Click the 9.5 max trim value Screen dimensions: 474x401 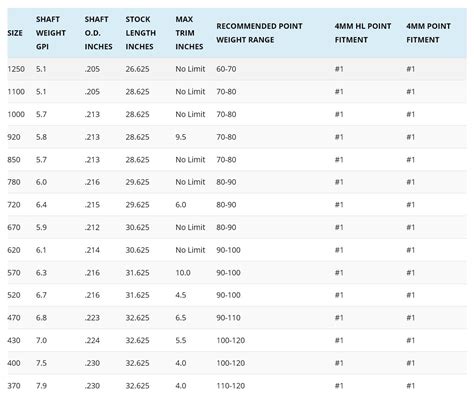click(181, 137)
